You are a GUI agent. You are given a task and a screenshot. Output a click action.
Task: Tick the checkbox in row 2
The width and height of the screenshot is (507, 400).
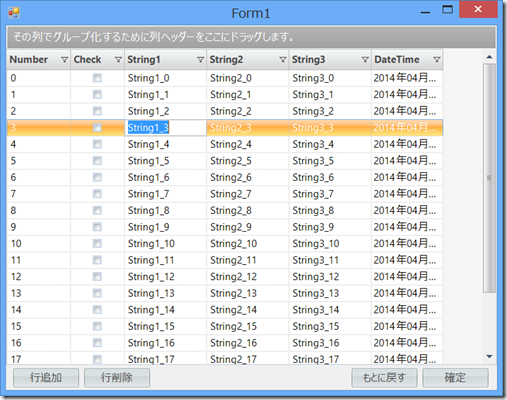coord(97,111)
